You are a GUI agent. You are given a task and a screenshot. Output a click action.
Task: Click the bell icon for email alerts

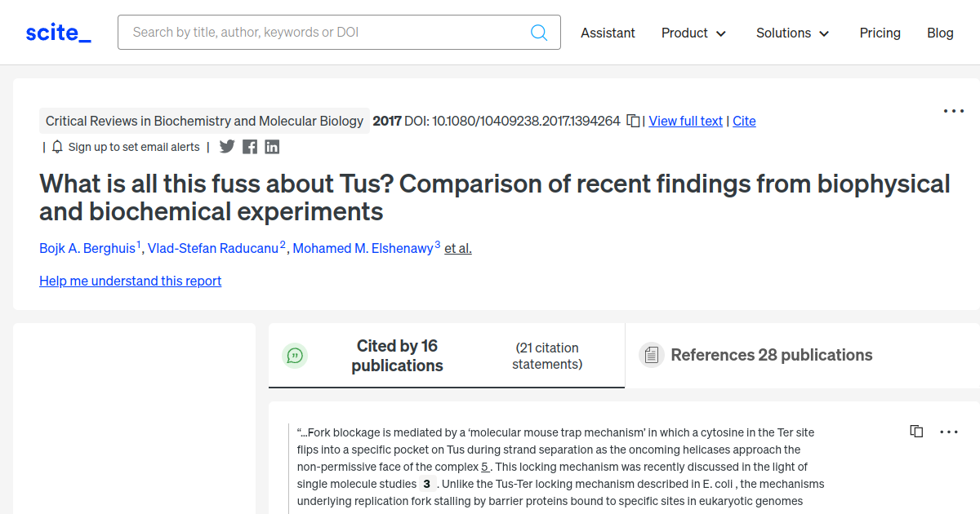tap(56, 147)
